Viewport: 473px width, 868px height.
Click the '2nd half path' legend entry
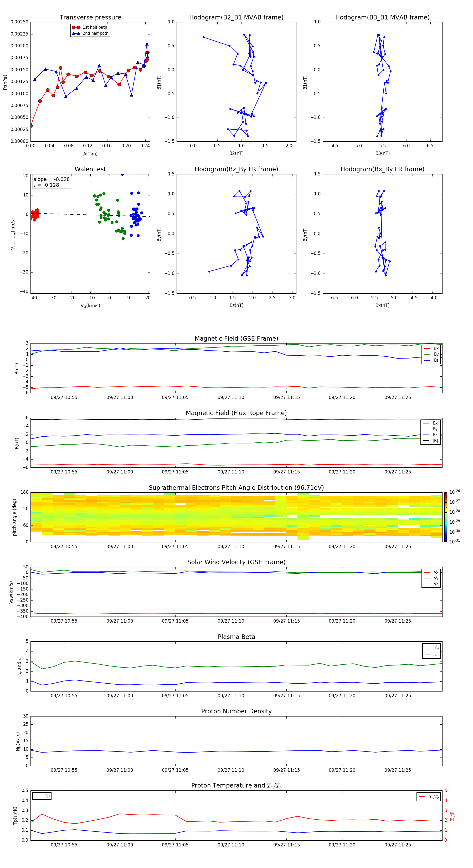tap(90, 33)
